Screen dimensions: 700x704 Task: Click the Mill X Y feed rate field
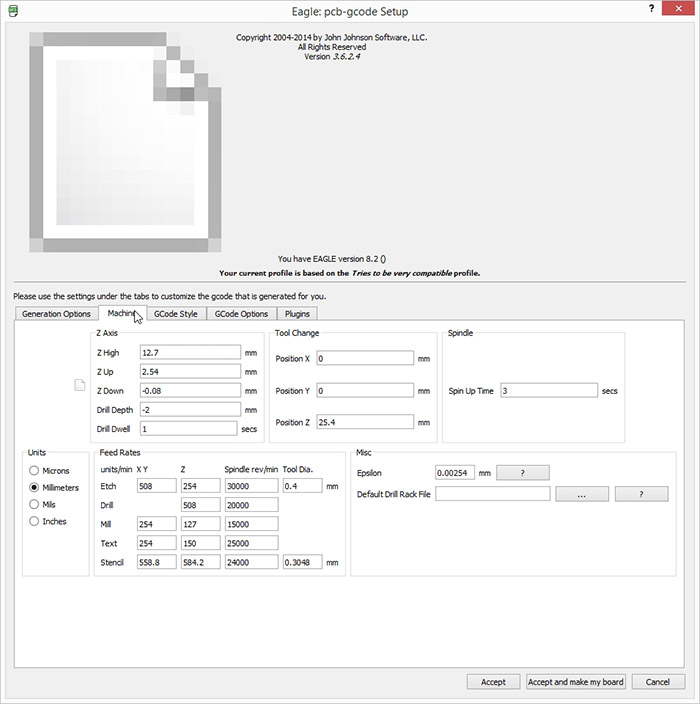(156, 524)
